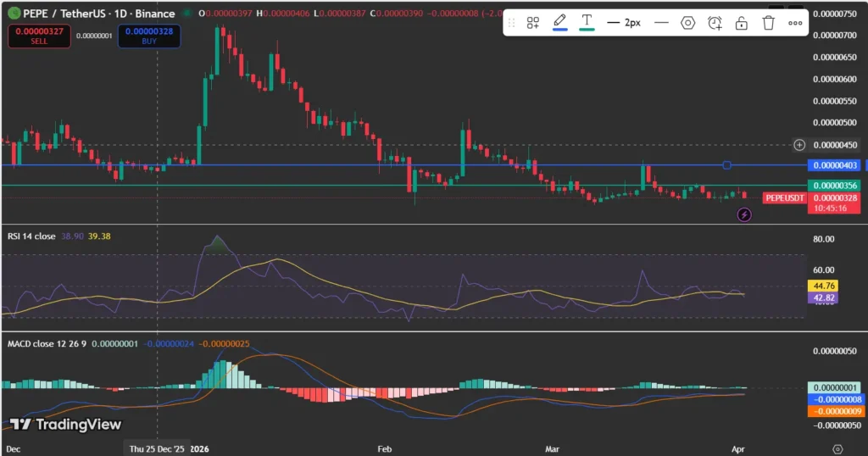Click the 0.00000356 green price label

[x=835, y=186]
